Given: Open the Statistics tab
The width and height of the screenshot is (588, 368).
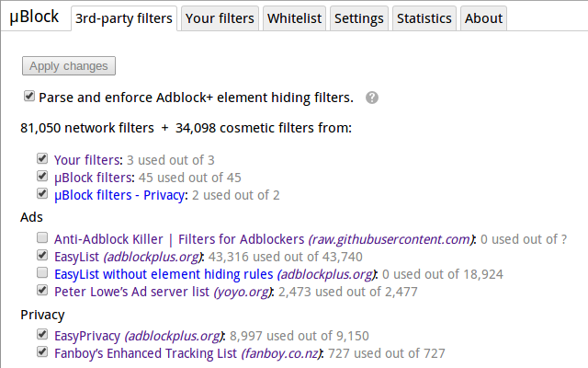Looking at the screenshot, I should (x=424, y=17).
